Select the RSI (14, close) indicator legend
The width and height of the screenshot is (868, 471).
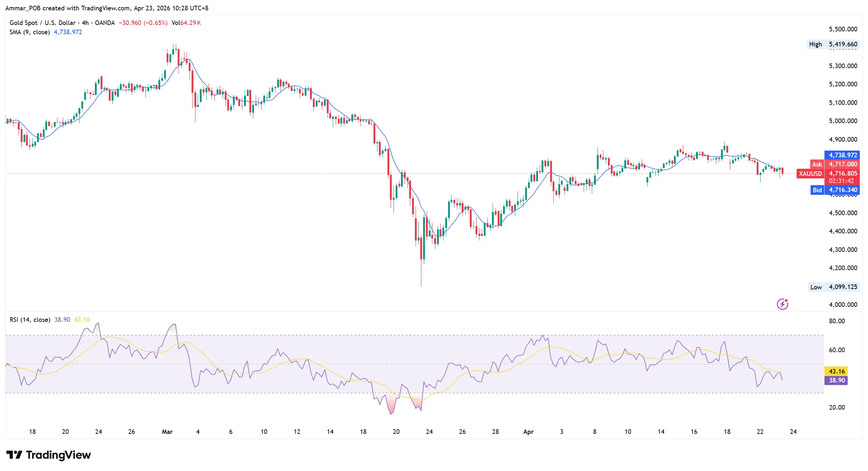pos(30,320)
